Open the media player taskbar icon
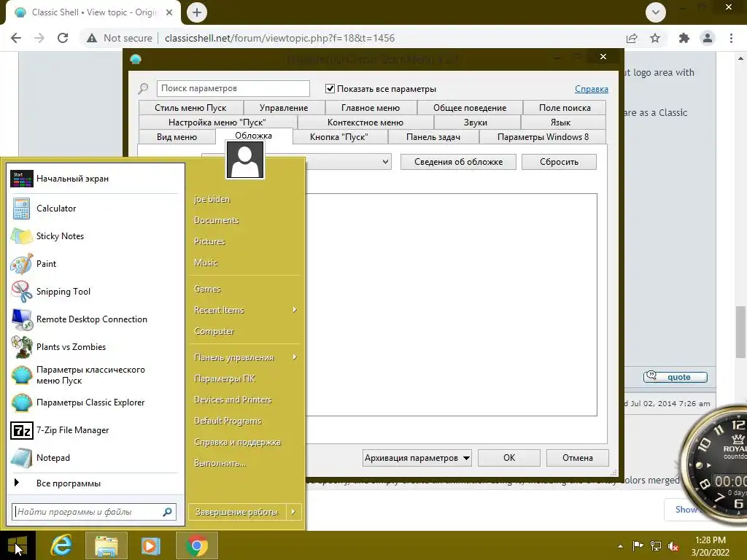 pyautogui.click(x=150, y=545)
